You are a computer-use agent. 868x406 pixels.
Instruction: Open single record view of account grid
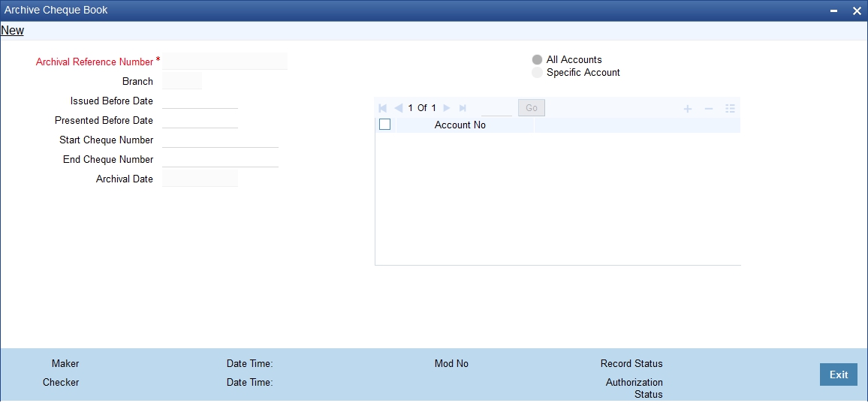tap(730, 109)
